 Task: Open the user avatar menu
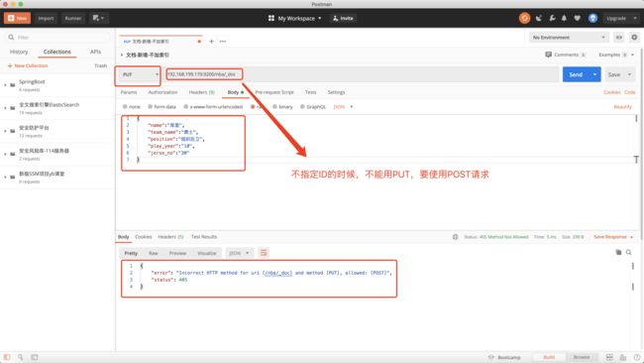point(592,18)
